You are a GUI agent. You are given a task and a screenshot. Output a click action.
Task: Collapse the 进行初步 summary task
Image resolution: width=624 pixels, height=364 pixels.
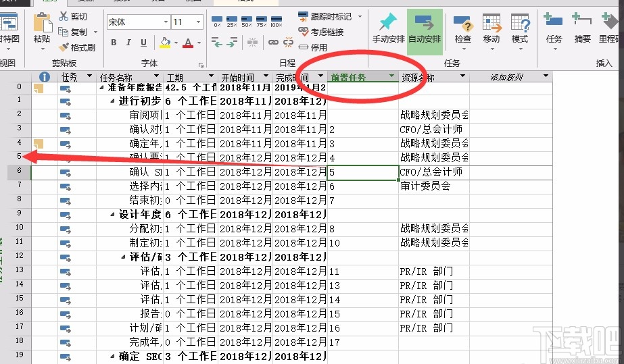coord(113,102)
